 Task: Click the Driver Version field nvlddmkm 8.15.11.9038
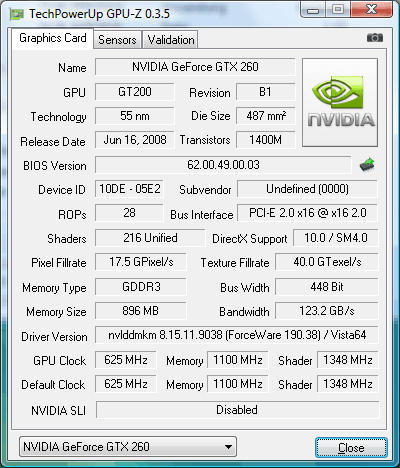pyautogui.click(x=237, y=335)
